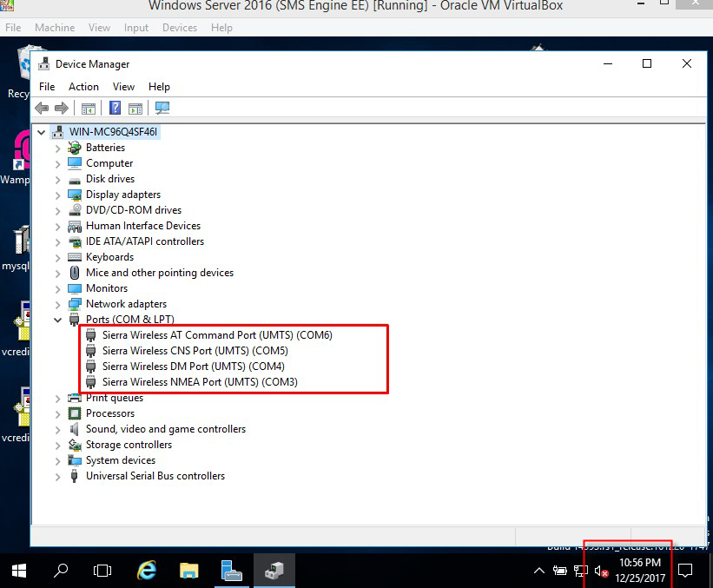Open the View menu in Device Manager
Viewport: 713px width, 588px height.
pyautogui.click(x=123, y=87)
